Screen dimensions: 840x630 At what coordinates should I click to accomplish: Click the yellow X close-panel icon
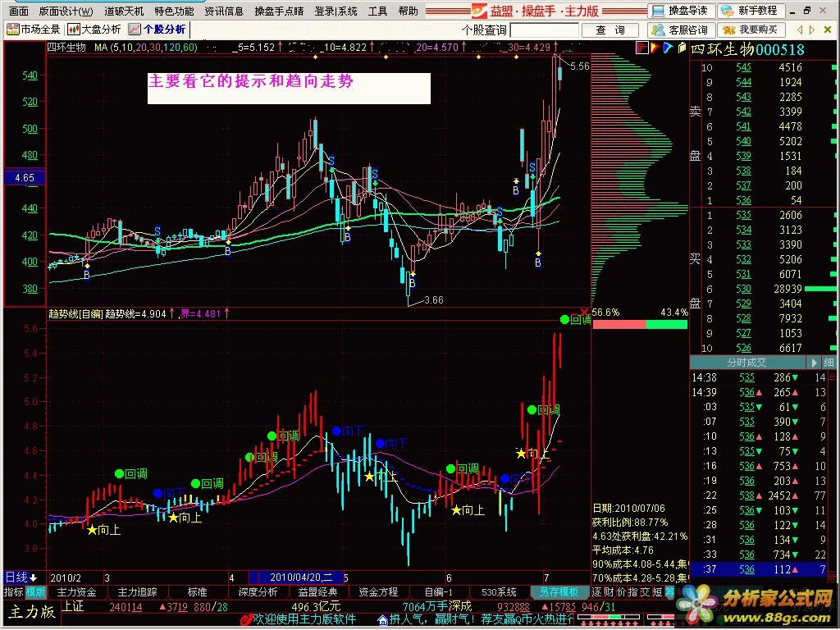click(x=828, y=30)
